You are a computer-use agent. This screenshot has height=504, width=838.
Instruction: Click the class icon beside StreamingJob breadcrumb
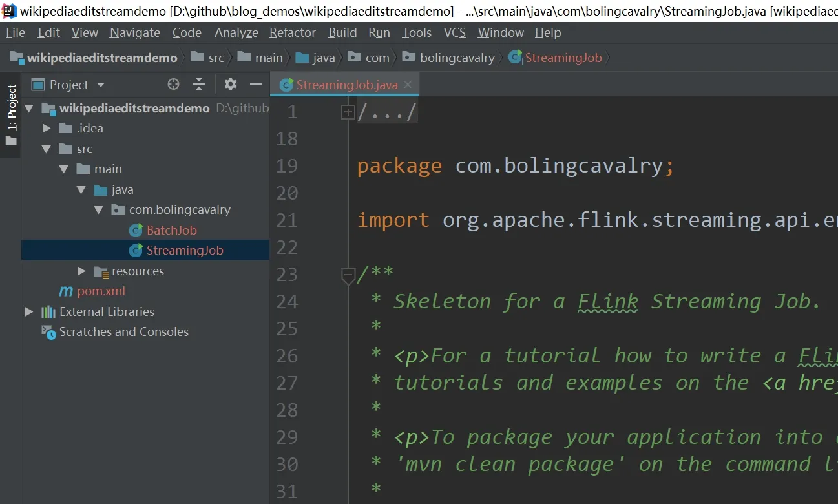pyautogui.click(x=515, y=58)
